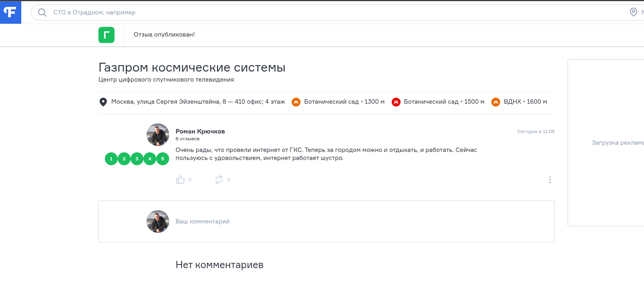This screenshot has height=287, width=644.
Task: Open the "Газпром космические системы" title
Action: click(x=192, y=68)
